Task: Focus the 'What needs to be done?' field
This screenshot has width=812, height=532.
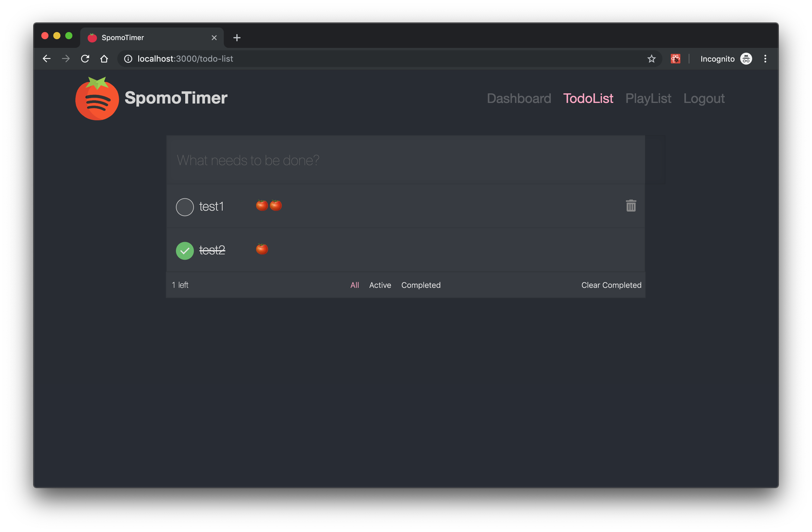Action: coord(405,160)
